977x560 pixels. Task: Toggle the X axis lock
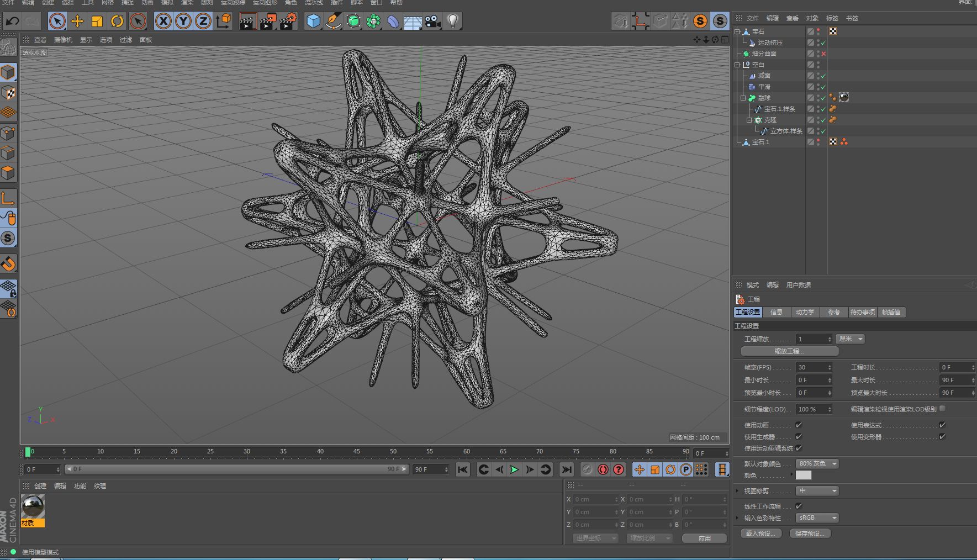pyautogui.click(x=163, y=22)
